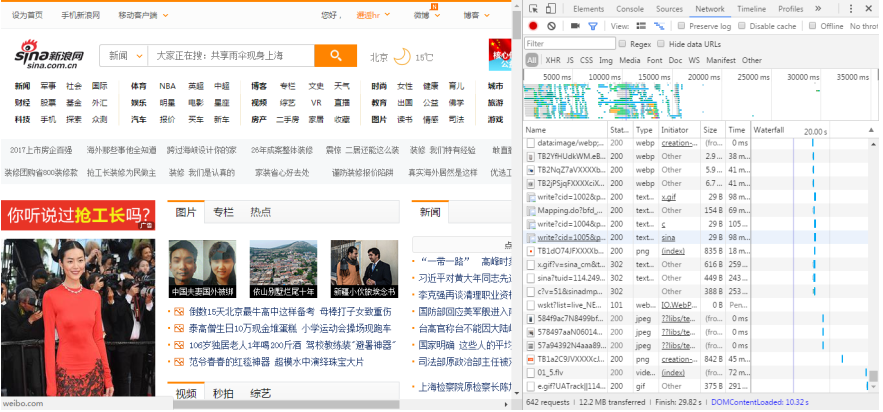The width and height of the screenshot is (883, 412).
Task: Open the NBA navigation link
Action: pyautogui.click(x=167, y=86)
